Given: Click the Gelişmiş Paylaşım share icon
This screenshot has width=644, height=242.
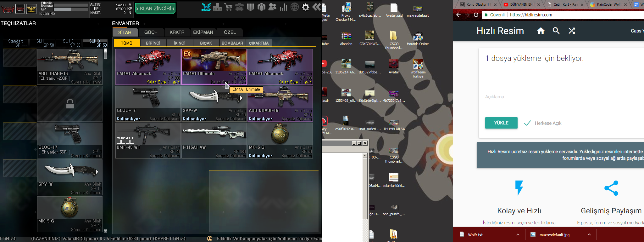Looking at the screenshot, I should [611, 188].
